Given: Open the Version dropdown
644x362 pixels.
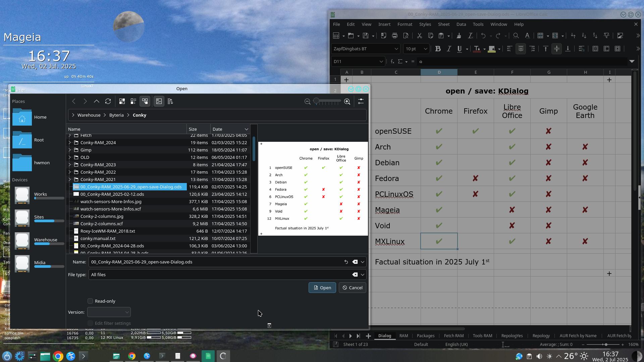Looking at the screenshot, I should click(109, 312).
